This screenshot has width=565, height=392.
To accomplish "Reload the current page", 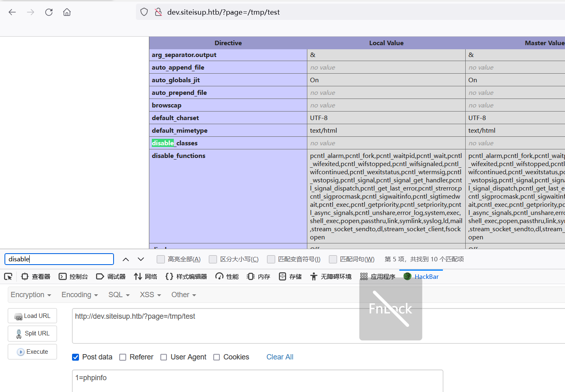I will (x=49, y=12).
